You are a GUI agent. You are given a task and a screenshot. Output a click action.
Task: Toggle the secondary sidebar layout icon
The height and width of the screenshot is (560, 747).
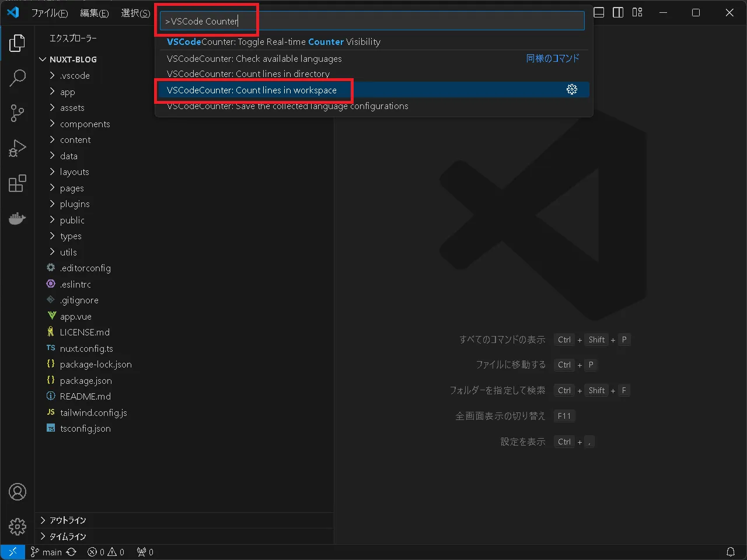[x=618, y=12]
